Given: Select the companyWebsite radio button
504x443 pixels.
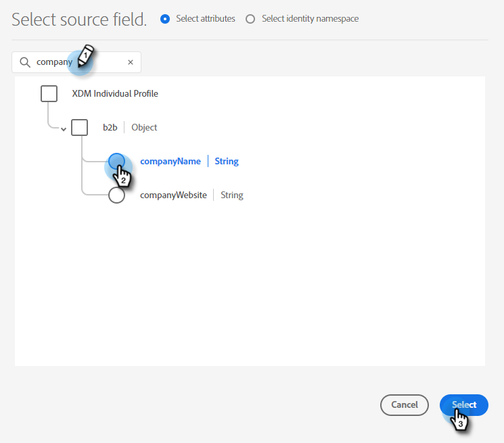Looking at the screenshot, I should (x=116, y=195).
